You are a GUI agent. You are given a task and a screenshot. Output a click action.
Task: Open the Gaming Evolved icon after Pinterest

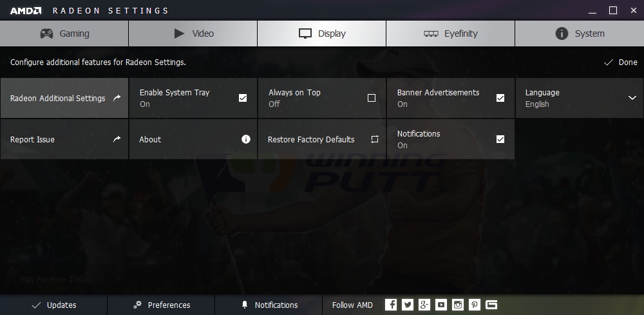click(x=491, y=305)
